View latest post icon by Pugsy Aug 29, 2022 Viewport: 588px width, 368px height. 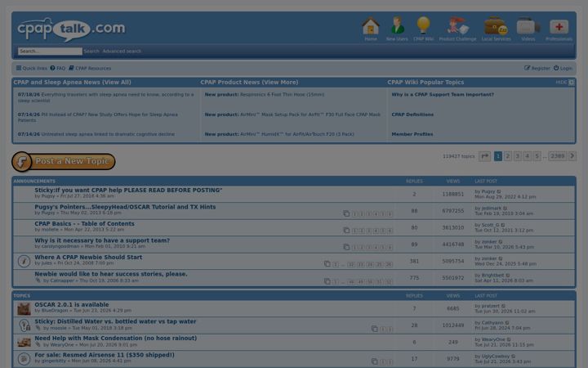(x=499, y=191)
